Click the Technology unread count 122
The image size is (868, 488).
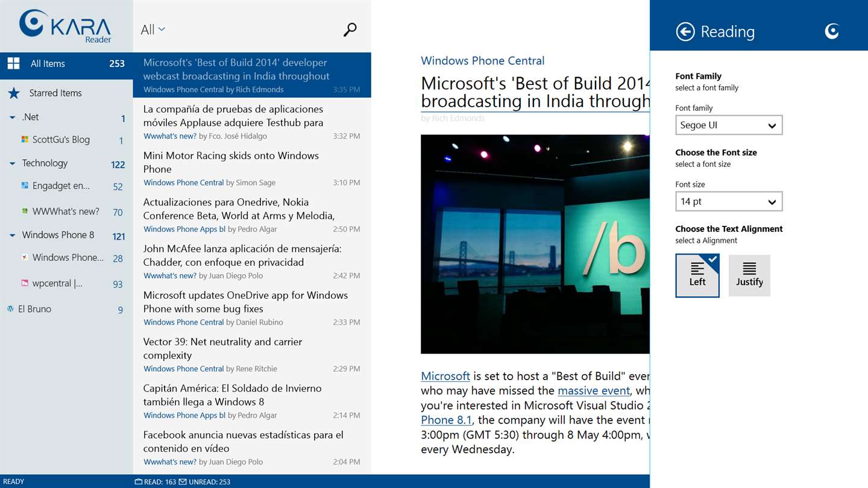118,164
